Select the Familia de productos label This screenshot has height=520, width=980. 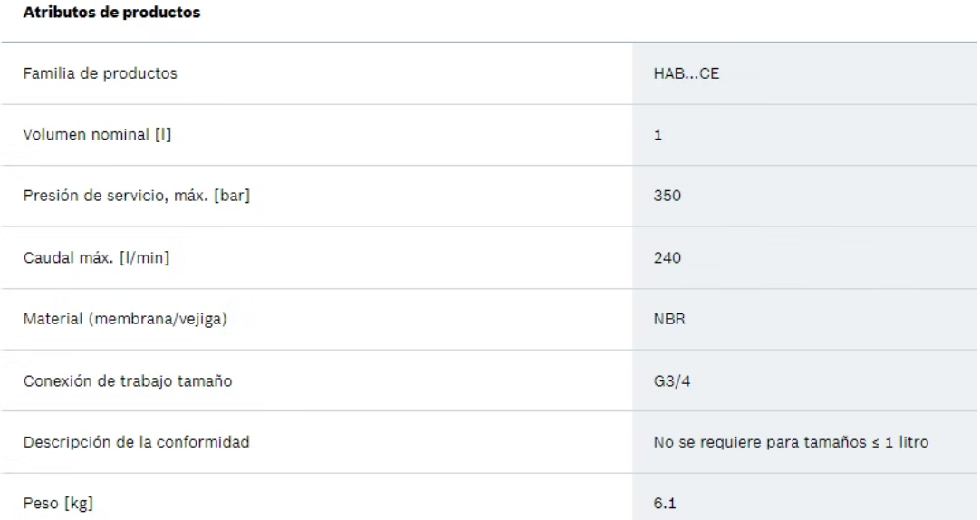(100, 73)
